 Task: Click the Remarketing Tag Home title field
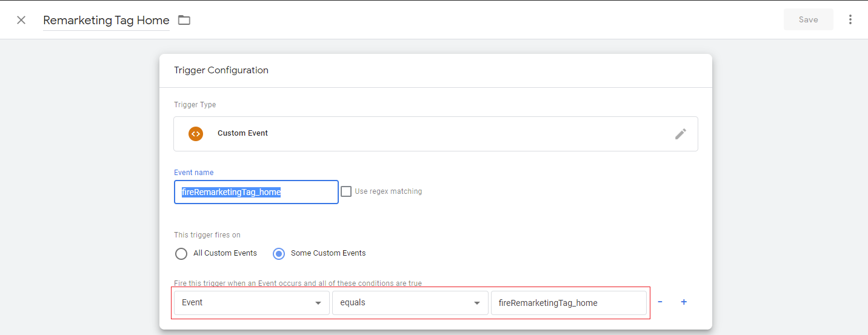[x=106, y=20]
